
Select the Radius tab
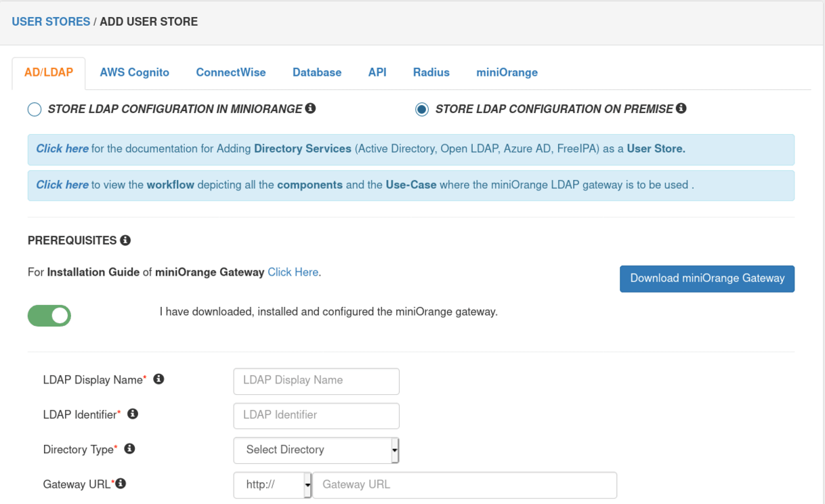tap(431, 72)
